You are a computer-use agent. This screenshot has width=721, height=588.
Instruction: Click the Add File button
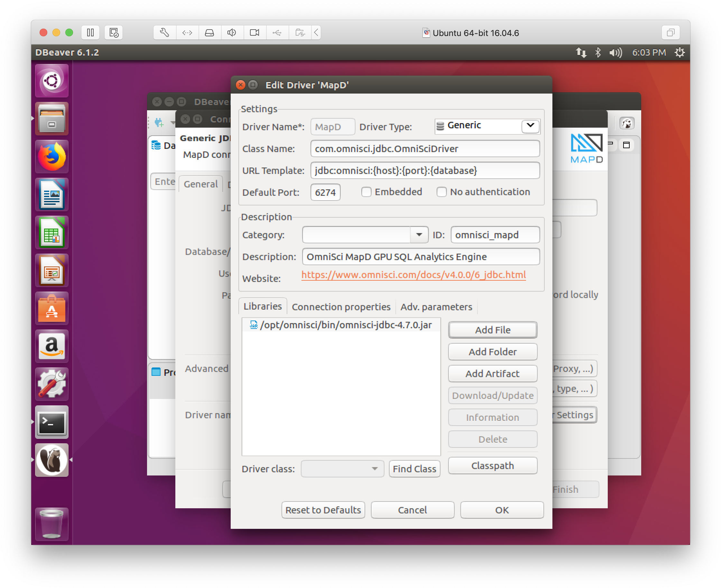(x=493, y=330)
